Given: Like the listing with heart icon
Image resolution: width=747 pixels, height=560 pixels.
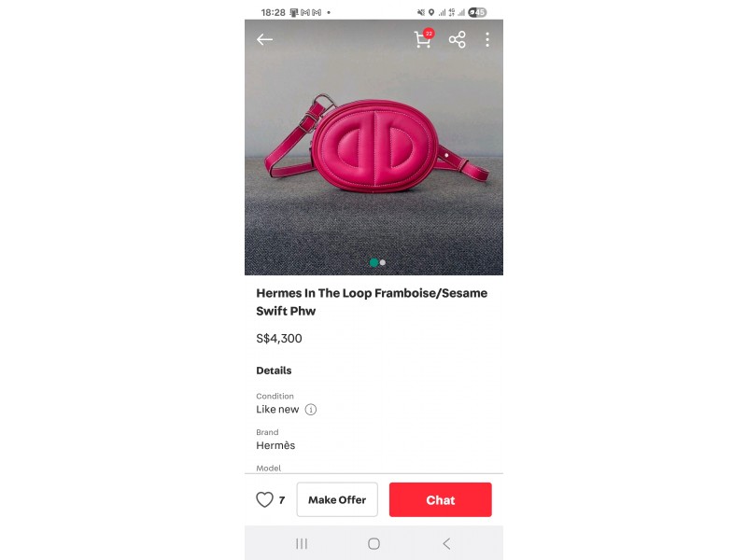Looking at the screenshot, I should (x=264, y=499).
